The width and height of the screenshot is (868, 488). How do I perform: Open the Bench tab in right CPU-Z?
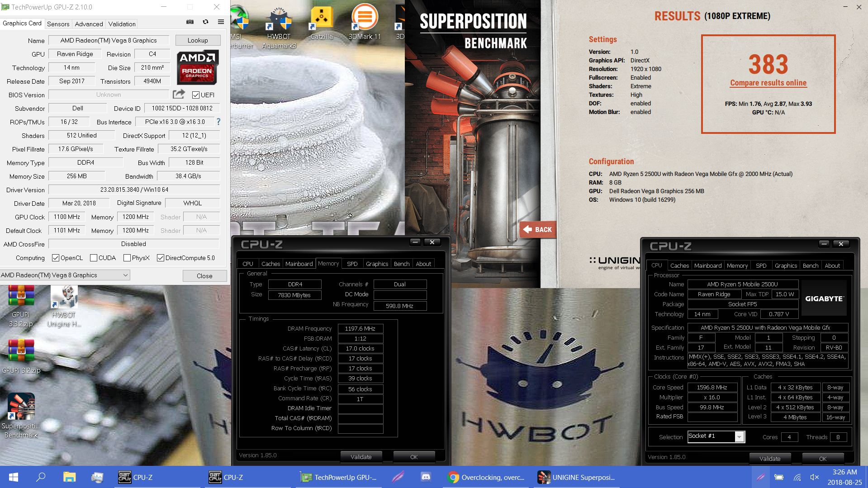[811, 265]
